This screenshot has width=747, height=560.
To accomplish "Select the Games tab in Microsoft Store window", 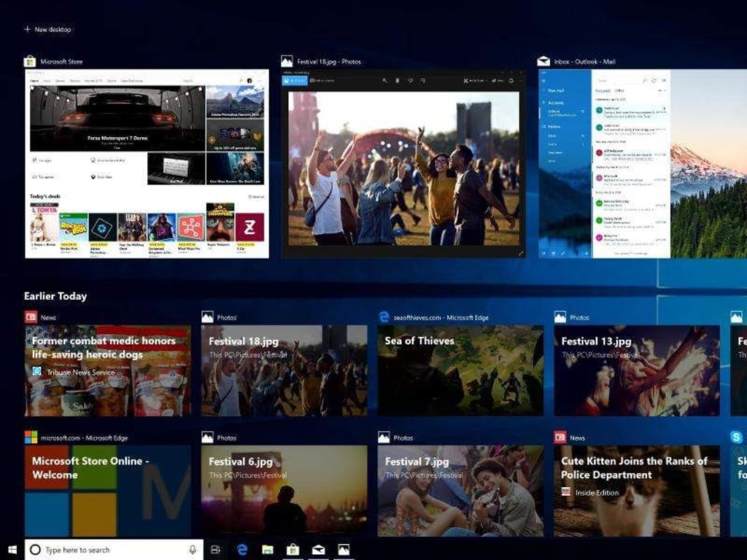I will pos(60,81).
